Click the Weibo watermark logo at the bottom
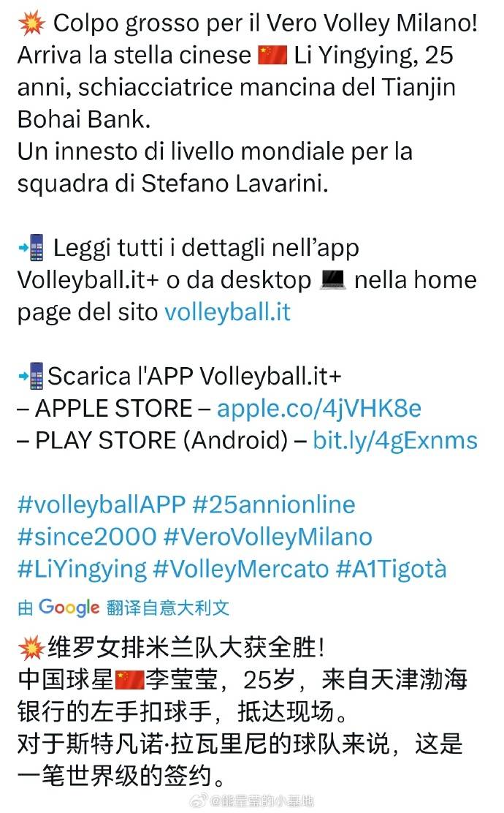 tap(199, 800)
